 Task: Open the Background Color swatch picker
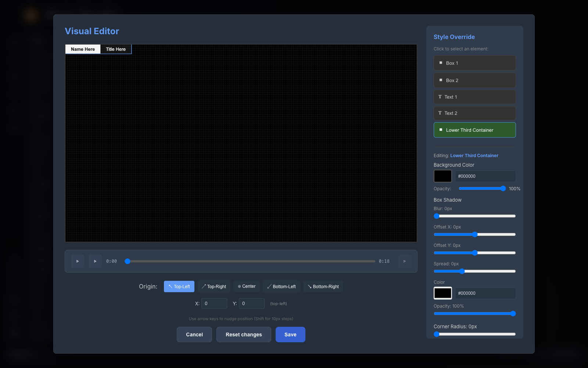443,176
